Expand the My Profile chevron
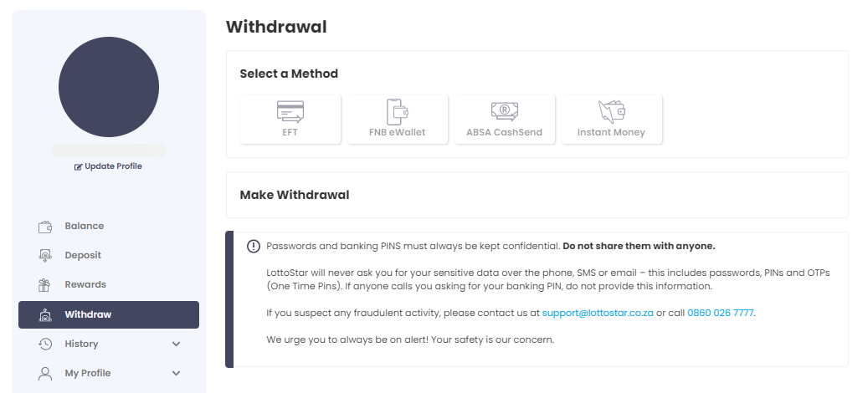 (176, 373)
